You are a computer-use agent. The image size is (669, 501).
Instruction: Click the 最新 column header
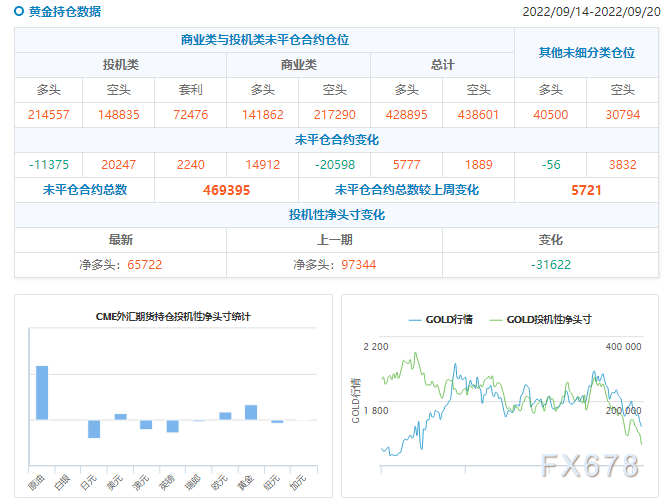tap(120, 240)
